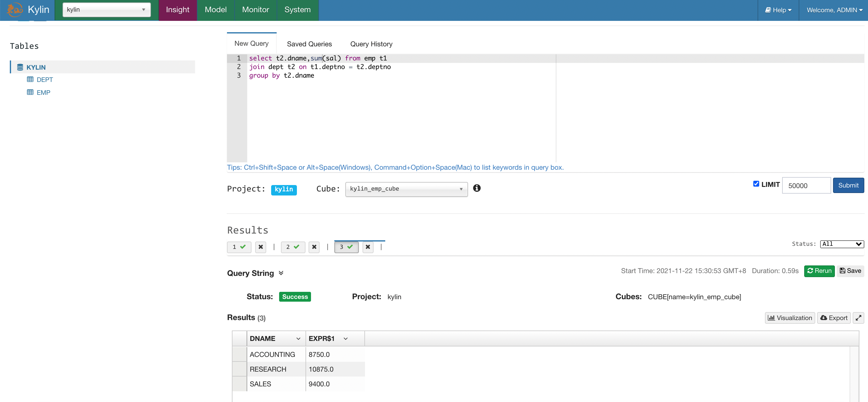Click the LIMIT value input field
This screenshot has height=402, width=868.
[806, 185]
